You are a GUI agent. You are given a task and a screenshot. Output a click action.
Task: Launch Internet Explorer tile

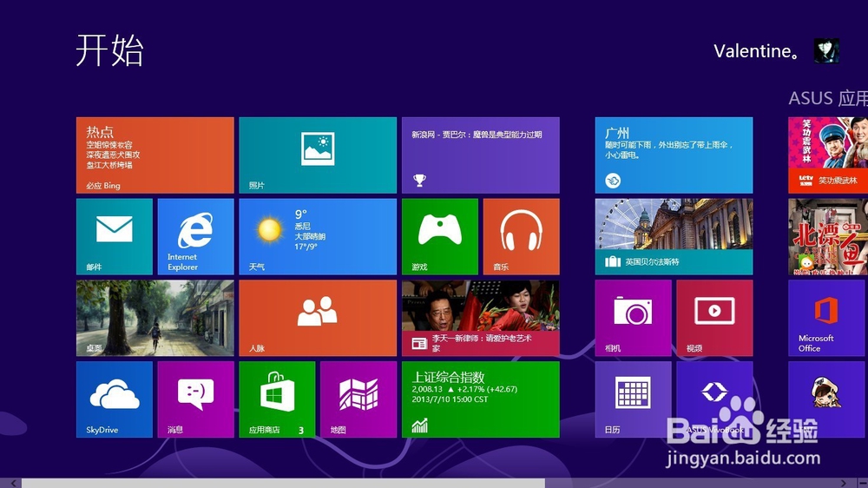click(196, 236)
